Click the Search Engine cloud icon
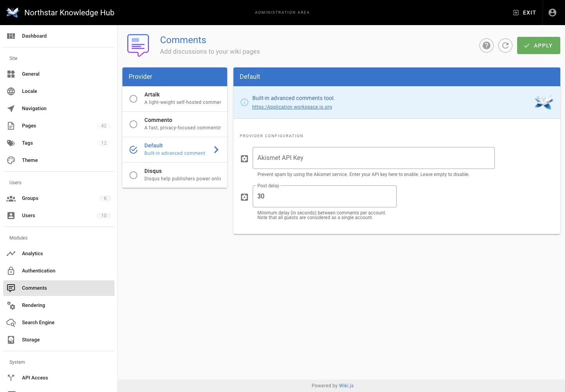Viewport: 565px width, 392px height. click(x=11, y=323)
